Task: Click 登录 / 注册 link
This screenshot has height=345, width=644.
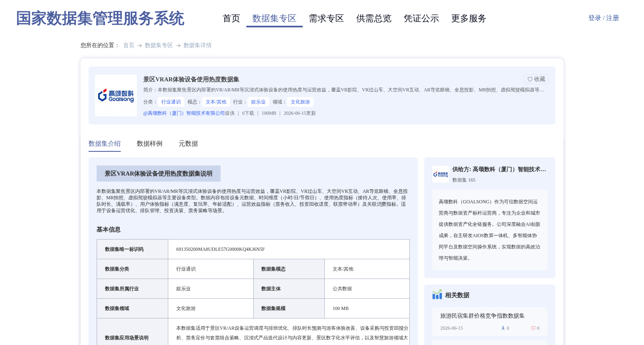Action: (603, 18)
